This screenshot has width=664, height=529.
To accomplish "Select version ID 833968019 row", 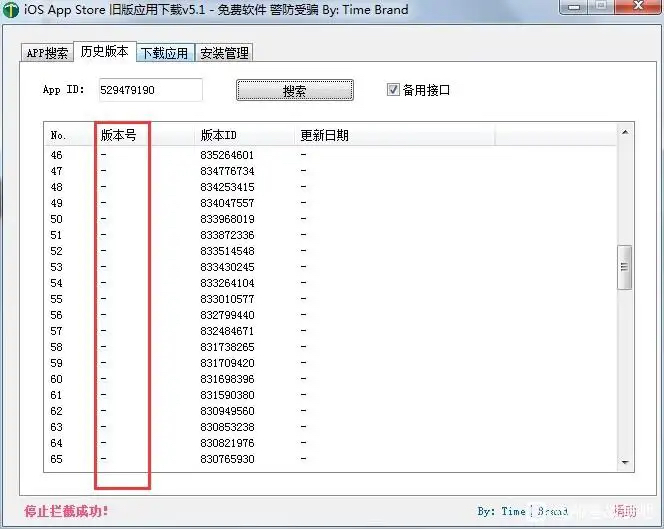I will coord(227,219).
